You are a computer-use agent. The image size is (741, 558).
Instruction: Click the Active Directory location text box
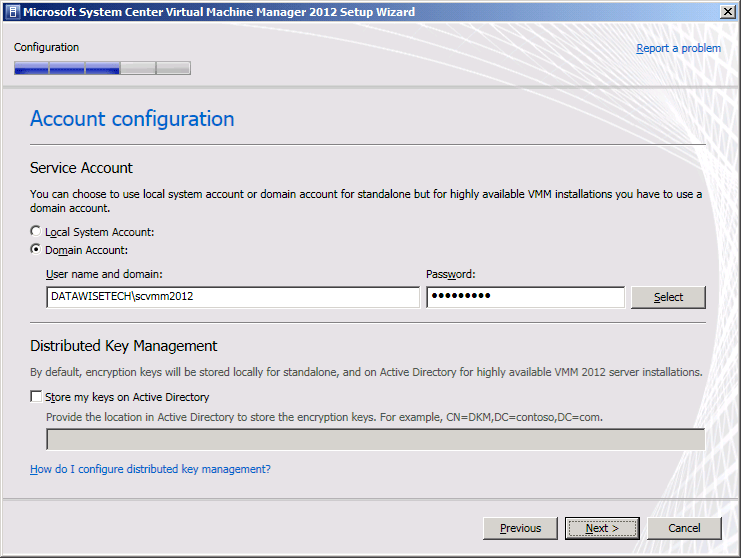point(375,439)
